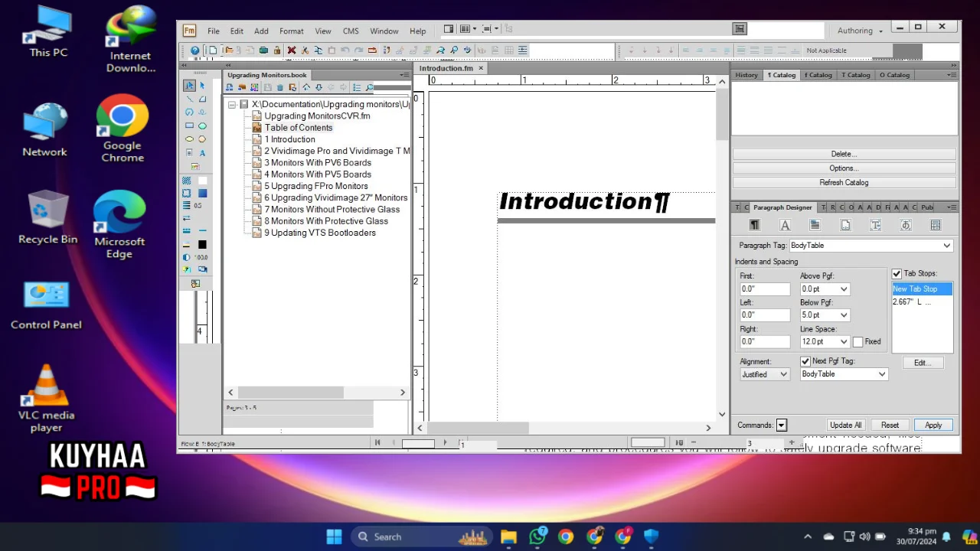Switch to the F Catalog tab
The height and width of the screenshot is (551, 980).
pyautogui.click(x=818, y=75)
